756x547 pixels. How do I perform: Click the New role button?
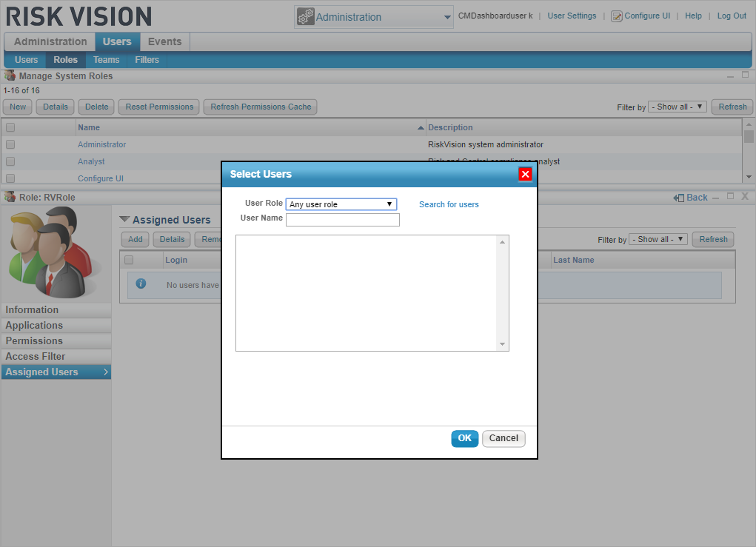18,107
